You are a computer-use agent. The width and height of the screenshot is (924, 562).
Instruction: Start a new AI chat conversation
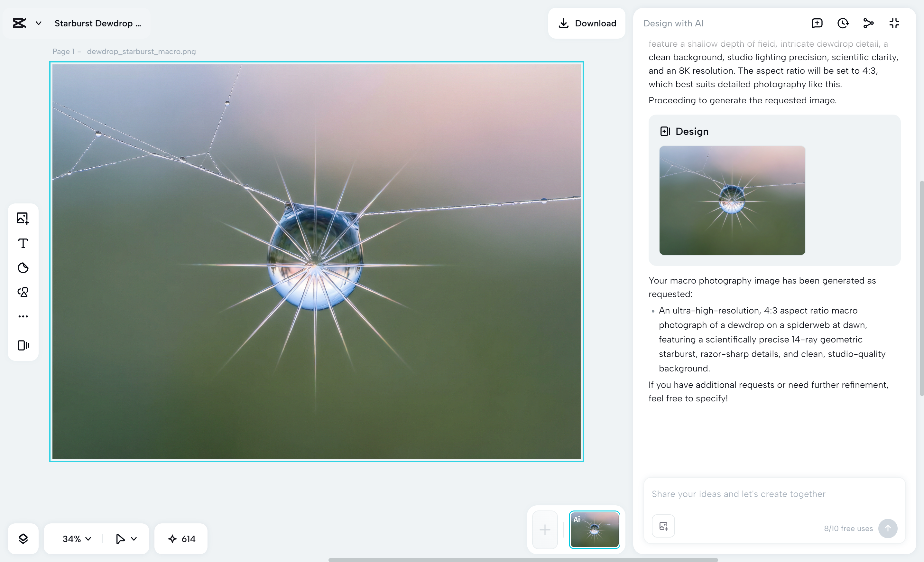tap(817, 23)
